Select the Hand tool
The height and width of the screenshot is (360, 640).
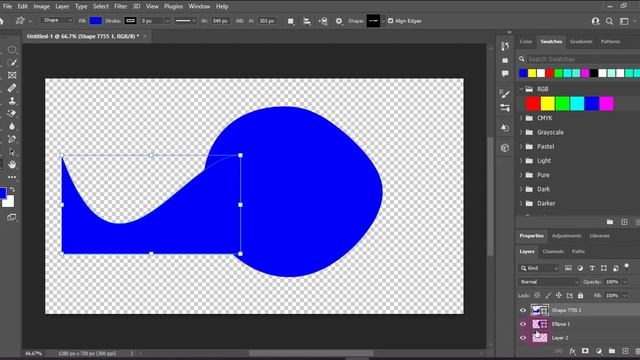click(x=12, y=164)
